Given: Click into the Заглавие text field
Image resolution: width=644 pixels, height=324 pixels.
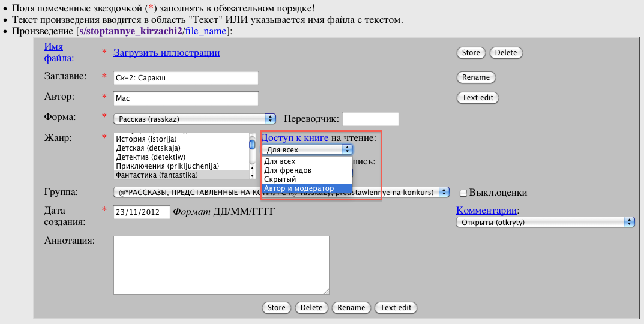Looking at the screenshot, I should (x=185, y=78).
